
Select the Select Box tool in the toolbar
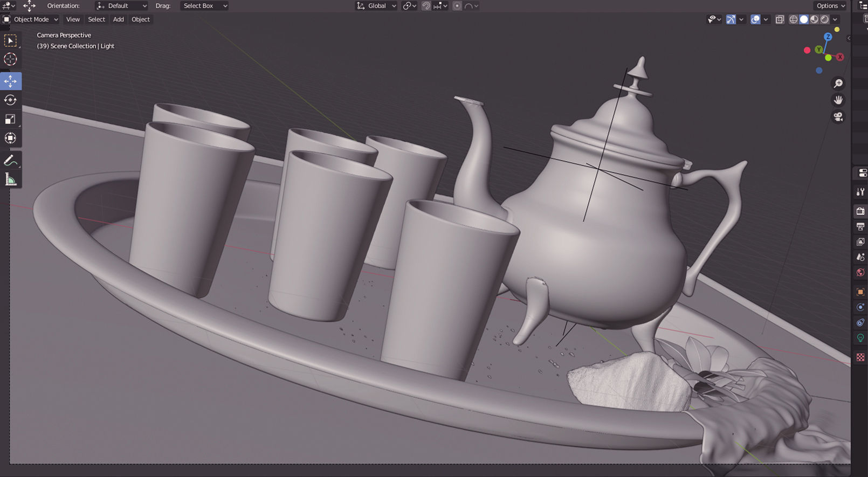[x=10, y=40]
